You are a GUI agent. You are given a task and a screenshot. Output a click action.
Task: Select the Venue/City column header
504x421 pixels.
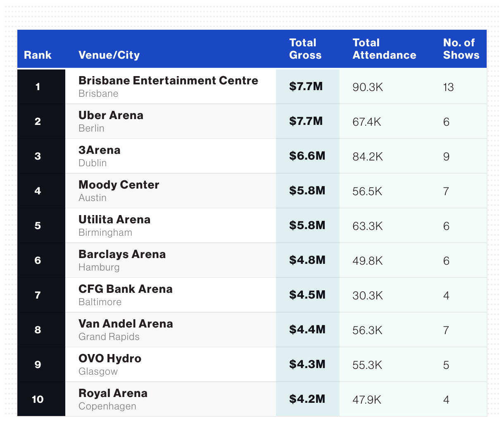pyautogui.click(x=109, y=55)
